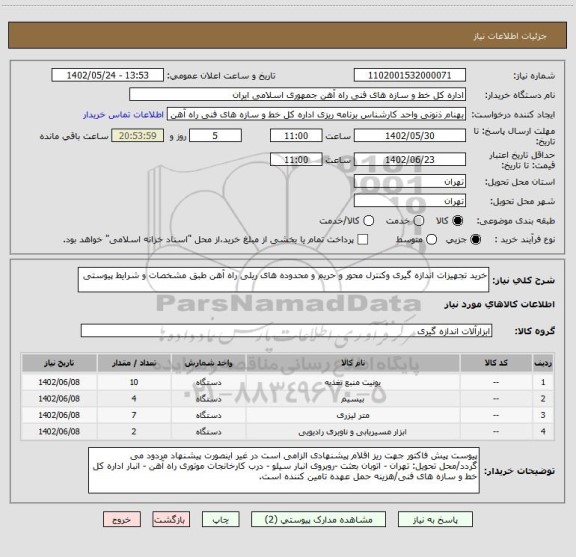Click the پاسخ به نیاز button
576x557 pixels.
tap(435, 520)
